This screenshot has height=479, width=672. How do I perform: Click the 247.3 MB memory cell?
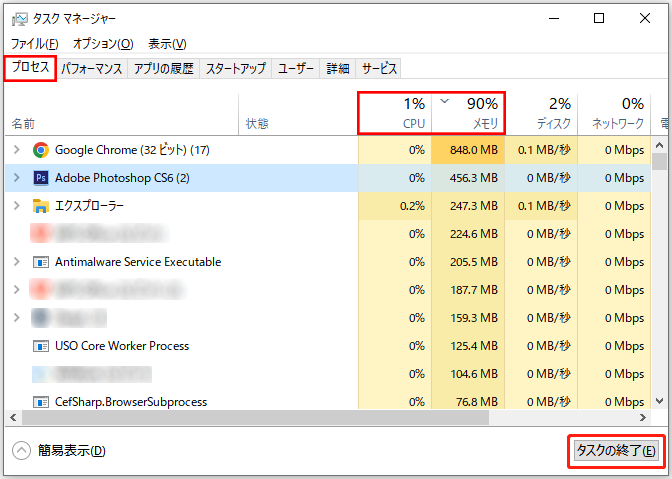tap(468, 206)
